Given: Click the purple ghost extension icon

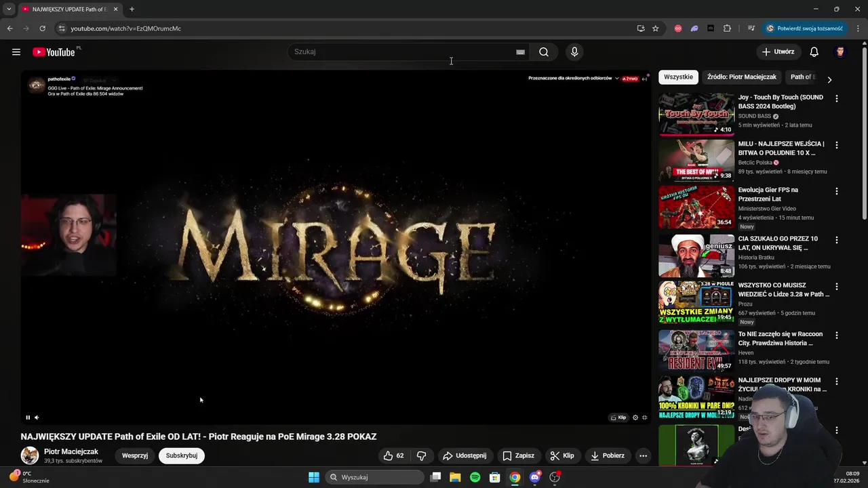Looking at the screenshot, I should tap(694, 28).
